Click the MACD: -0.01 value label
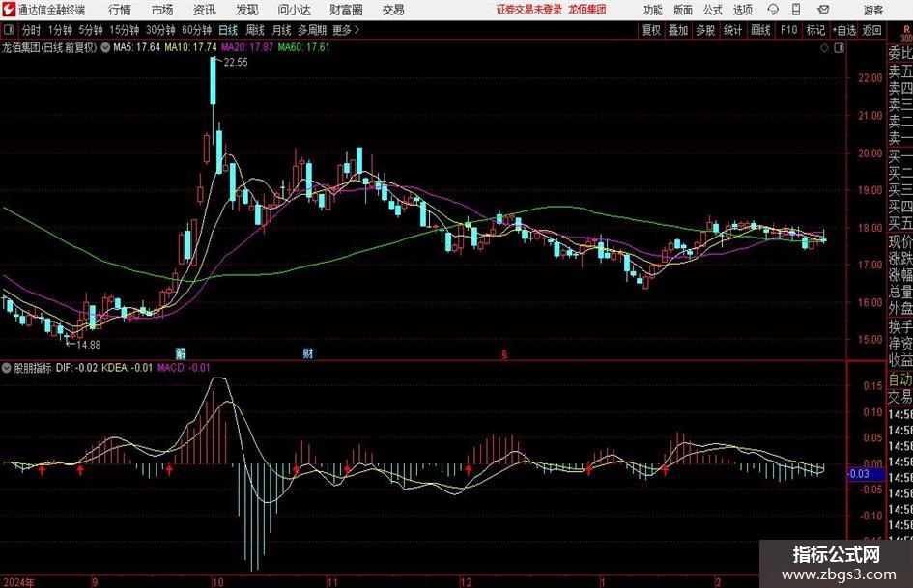 pyautogui.click(x=184, y=367)
